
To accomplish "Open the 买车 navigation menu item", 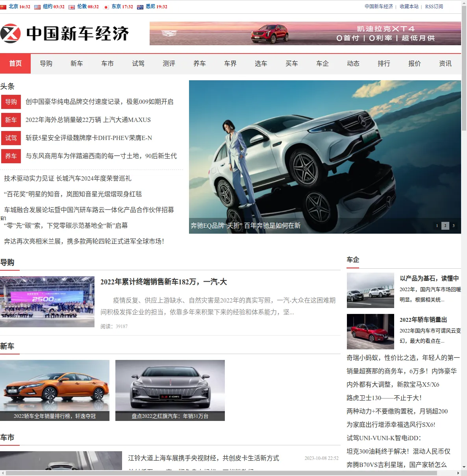I will [292, 63].
